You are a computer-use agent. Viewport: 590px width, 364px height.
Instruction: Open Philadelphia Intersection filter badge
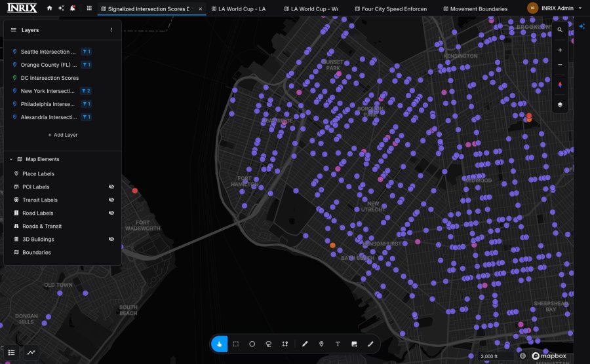86,104
